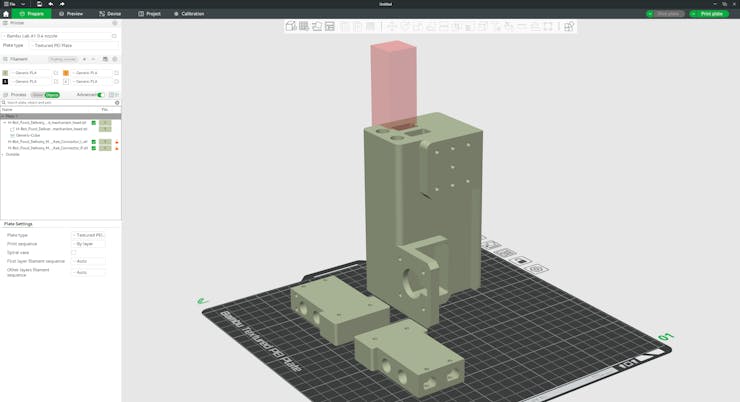
Task: Open filament 2 Generic PLA dropdown
Action: pyautogui.click(x=92, y=73)
